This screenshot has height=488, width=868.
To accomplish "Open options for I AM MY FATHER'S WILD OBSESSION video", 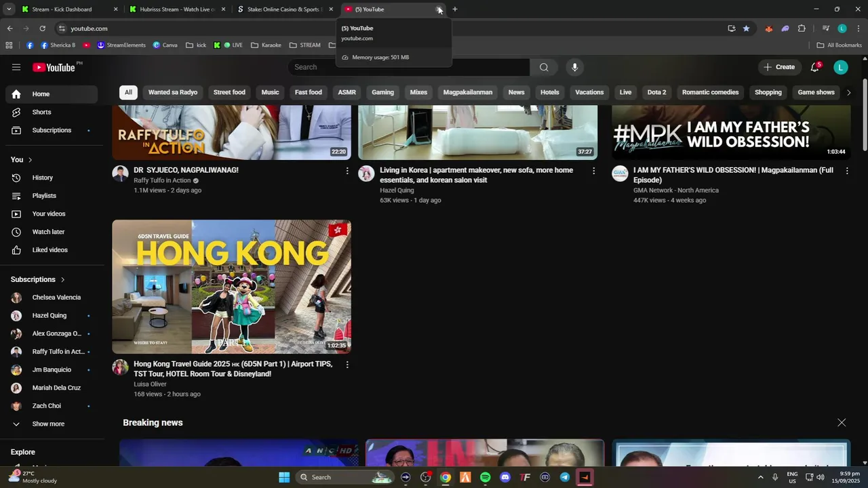I will tap(846, 171).
